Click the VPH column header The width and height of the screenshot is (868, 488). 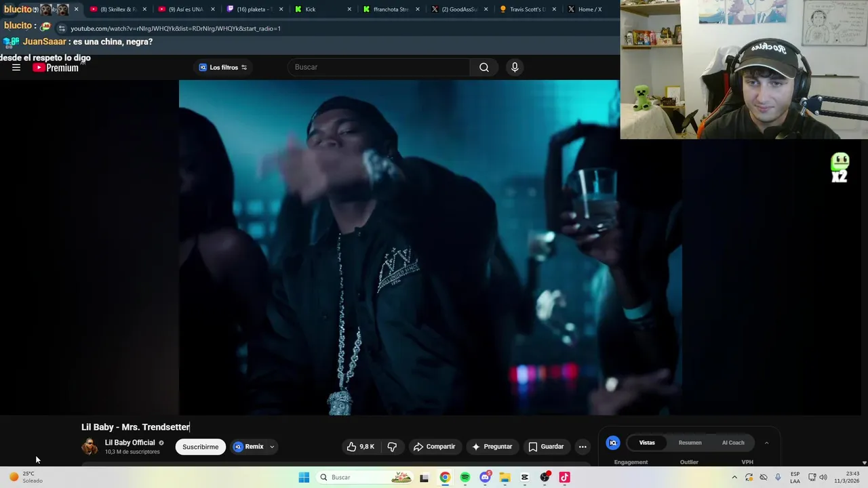(x=747, y=462)
